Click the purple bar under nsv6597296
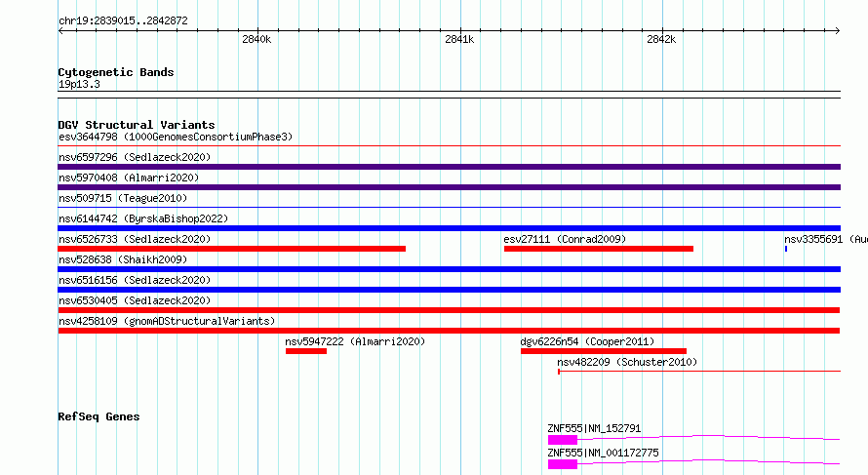Viewport: 868px width, 475px height. point(449,167)
